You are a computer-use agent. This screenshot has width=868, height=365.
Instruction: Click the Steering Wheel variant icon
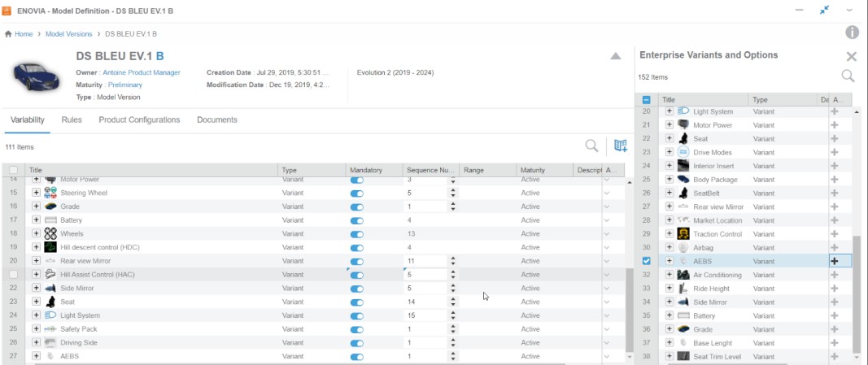click(50, 193)
